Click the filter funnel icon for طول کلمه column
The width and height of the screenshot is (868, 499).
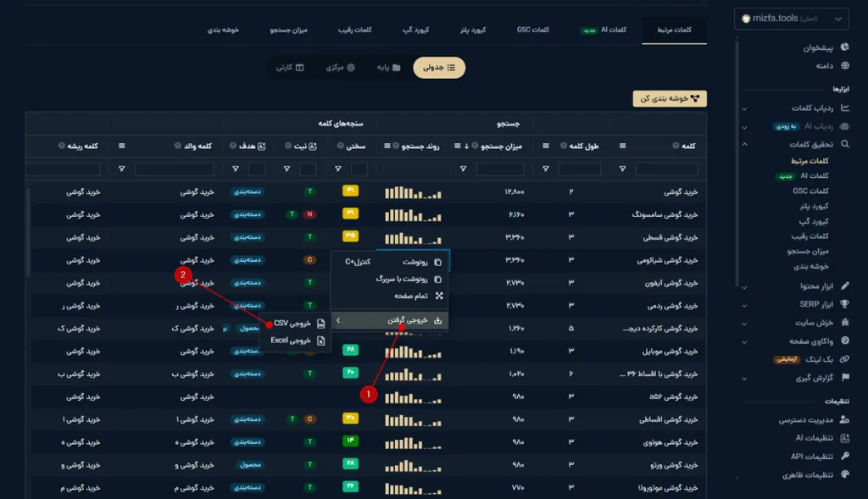(546, 169)
